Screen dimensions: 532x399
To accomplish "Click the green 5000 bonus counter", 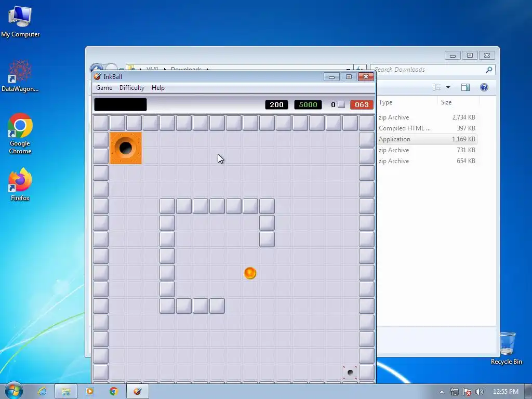I will [308, 105].
